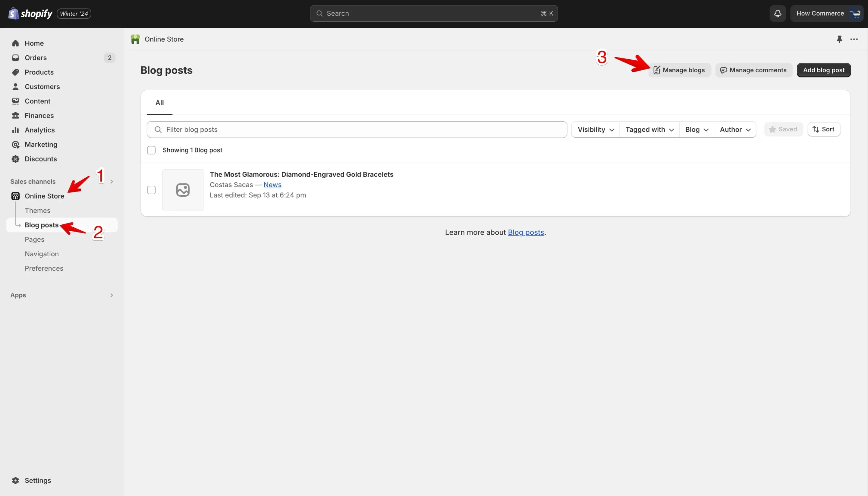
Task: Click the search magnifier in top bar
Action: tap(319, 13)
